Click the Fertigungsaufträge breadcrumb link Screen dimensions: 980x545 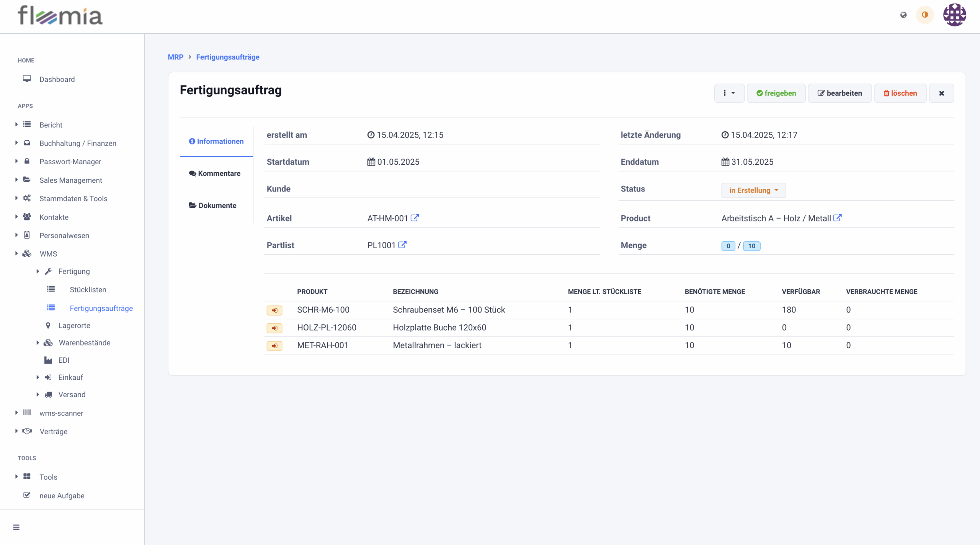227,57
